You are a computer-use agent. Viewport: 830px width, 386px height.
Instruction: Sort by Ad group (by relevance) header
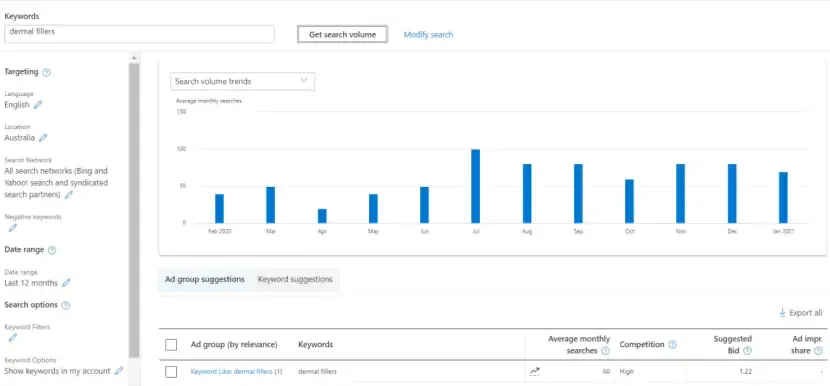point(234,345)
